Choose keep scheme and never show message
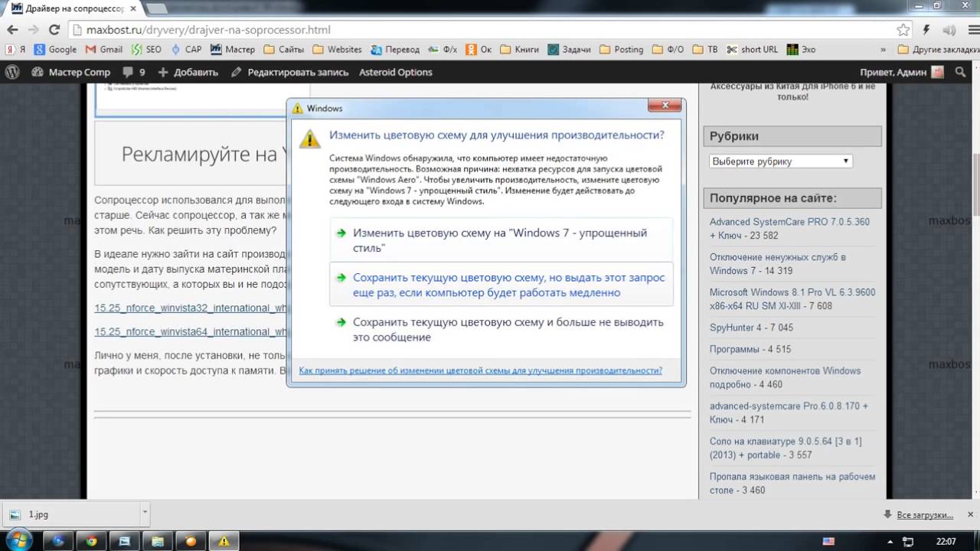 click(501, 330)
